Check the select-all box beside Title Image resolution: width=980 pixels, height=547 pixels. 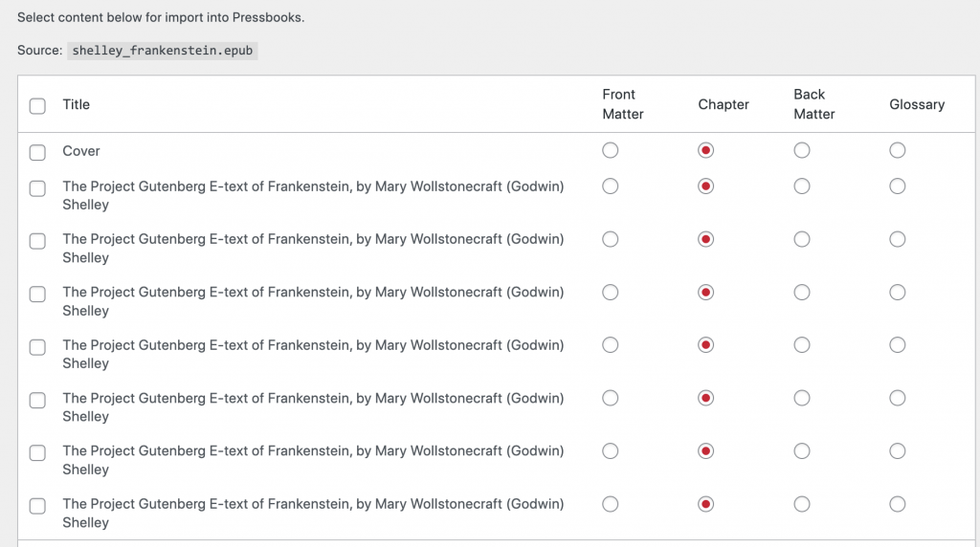(x=37, y=106)
